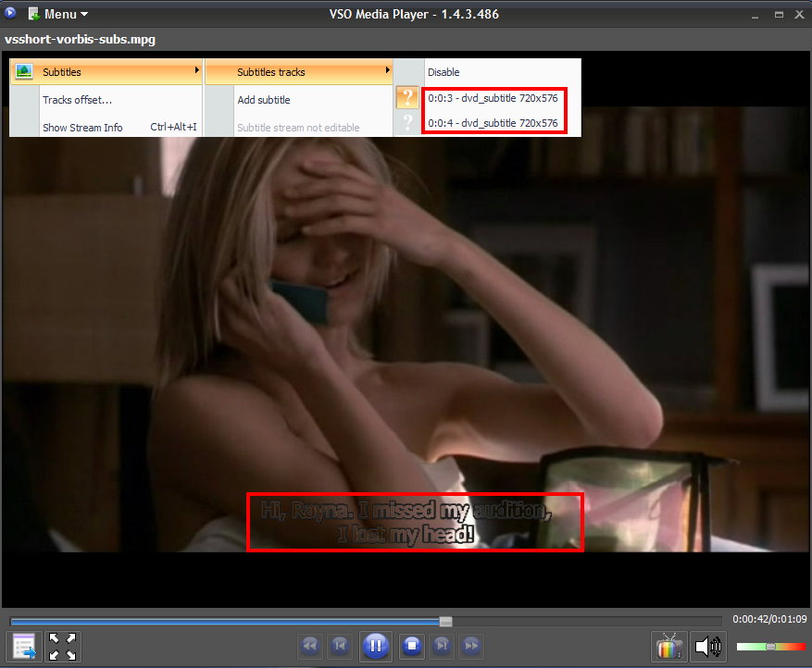Click the file name vsshort-vorbis-subs.mpg
Viewport: 812px width, 668px height.
(x=80, y=40)
